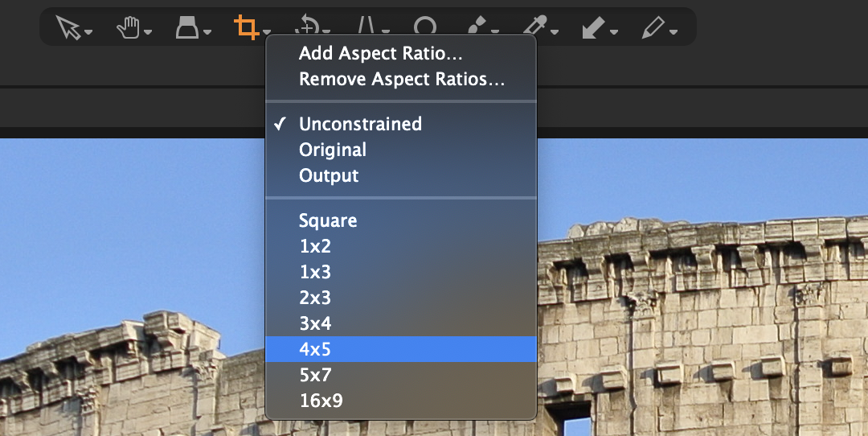Choose Add Aspect Ratio… menu entry

[x=380, y=54]
